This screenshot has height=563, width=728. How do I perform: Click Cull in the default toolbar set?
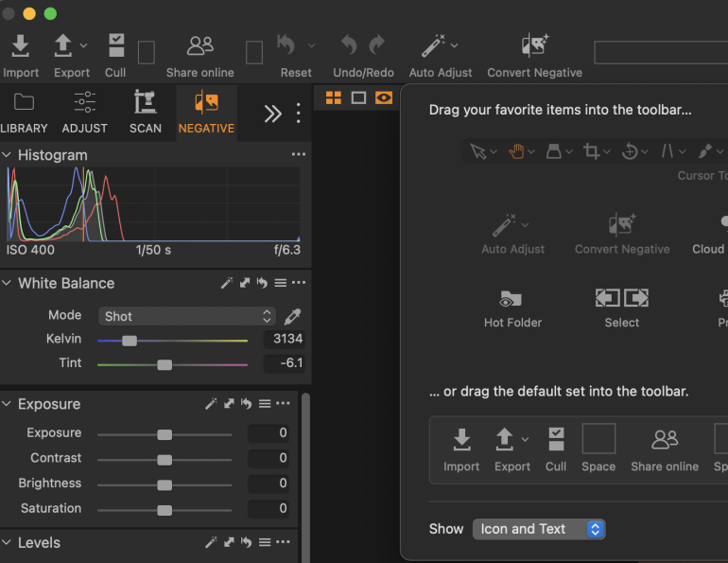556,449
